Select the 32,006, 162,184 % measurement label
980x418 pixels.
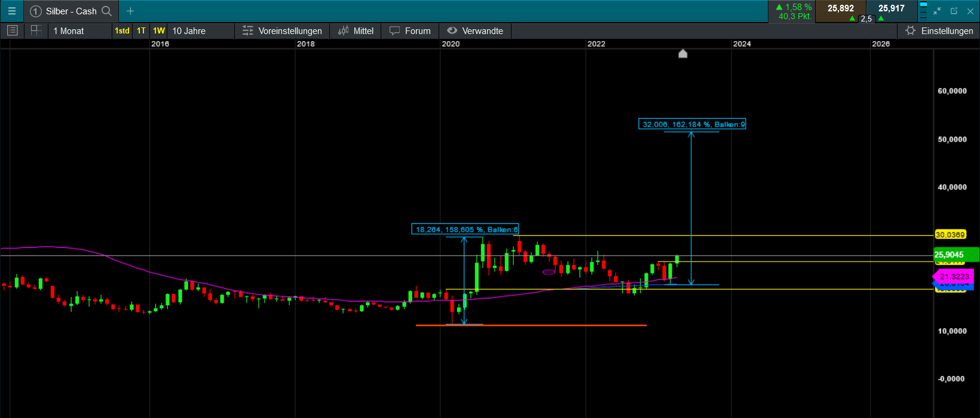click(x=692, y=124)
